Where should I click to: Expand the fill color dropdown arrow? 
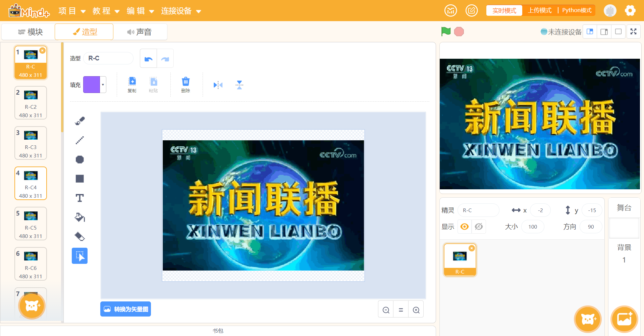(103, 85)
